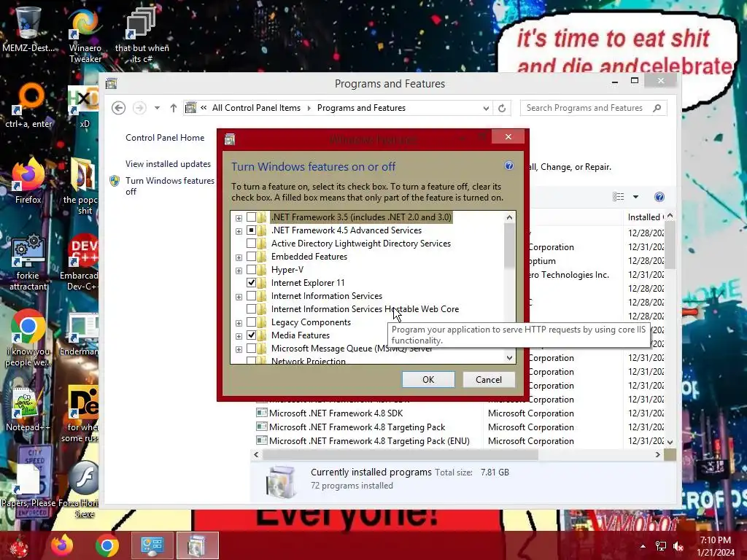The height and width of the screenshot is (560, 747).
Task: Launch Firefox from the desktop icon
Action: [28, 180]
